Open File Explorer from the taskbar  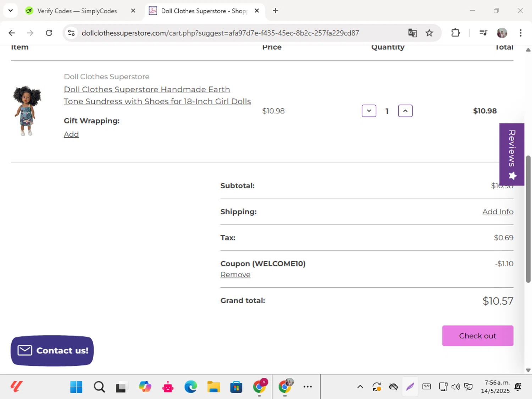(214, 387)
